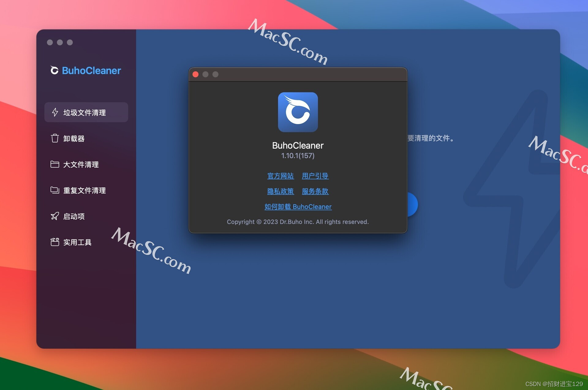Select 卸载器 in the sidebar
The image size is (588, 390).
tap(86, 138)
